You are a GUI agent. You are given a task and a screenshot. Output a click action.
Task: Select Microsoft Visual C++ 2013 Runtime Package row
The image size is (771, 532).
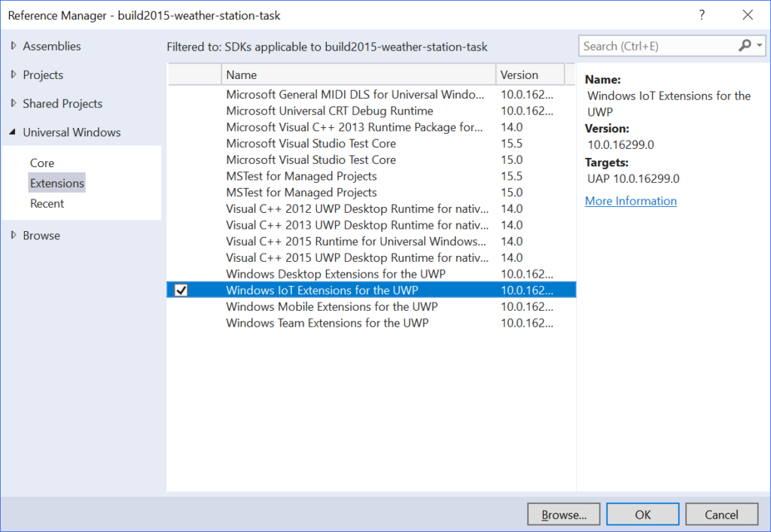click(x=371, y=127)
